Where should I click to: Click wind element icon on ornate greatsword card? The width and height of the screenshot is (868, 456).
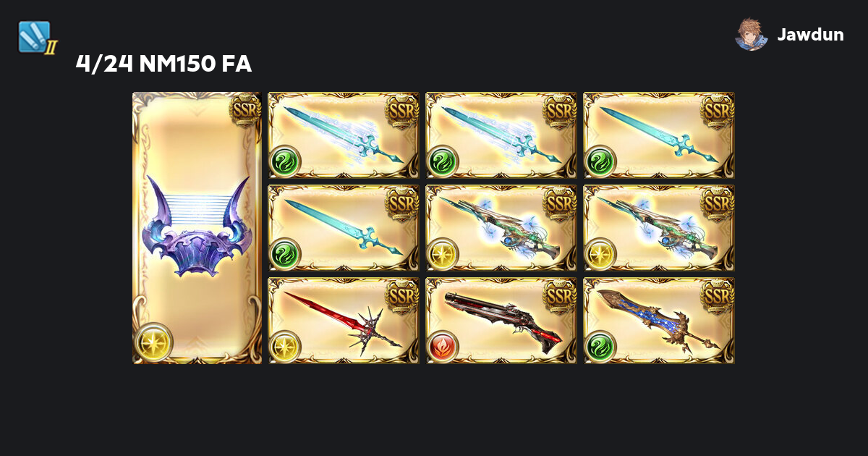600,347
